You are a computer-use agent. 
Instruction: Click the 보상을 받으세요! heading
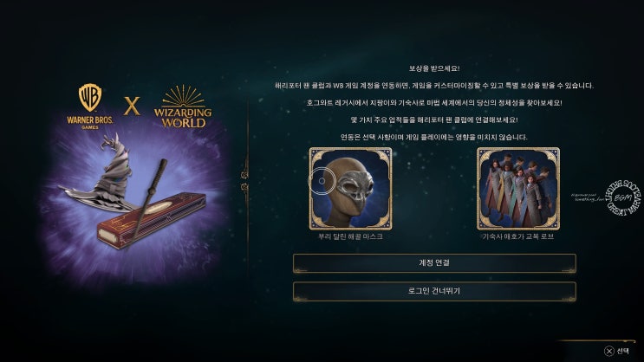434,68
